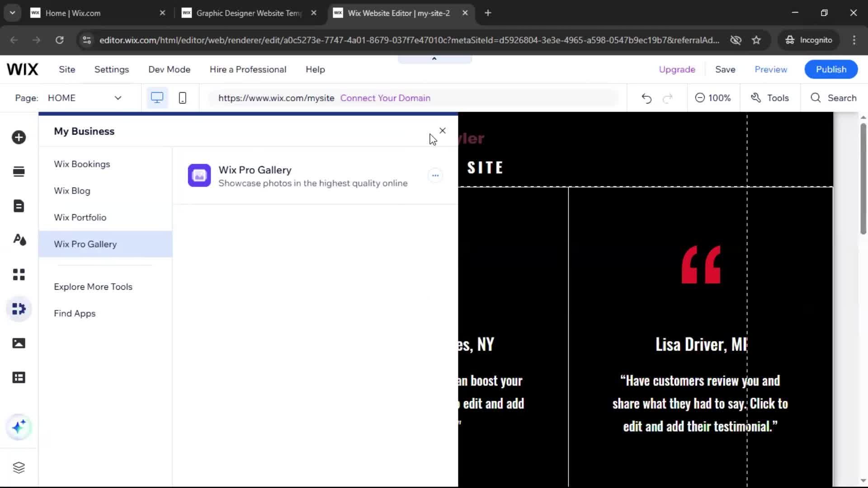Open the Add Apps grid icon
Viewport: 868px width, 488px height.
pos(19,274)
